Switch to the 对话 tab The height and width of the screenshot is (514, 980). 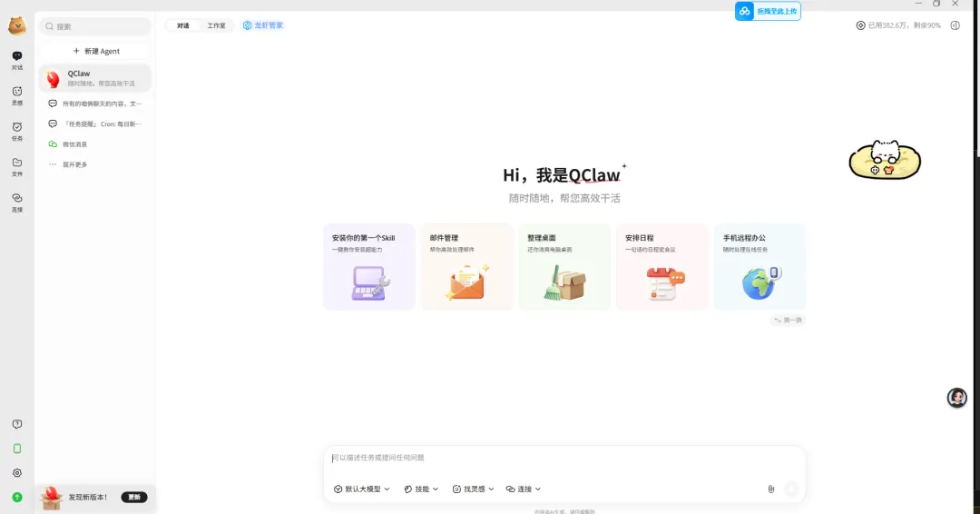coord(182,25)
